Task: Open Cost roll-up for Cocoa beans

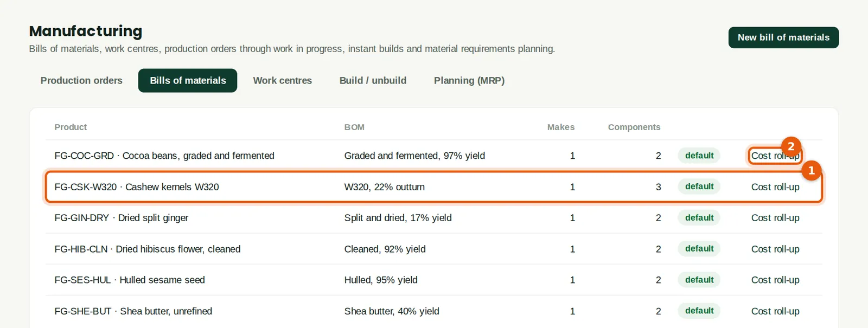Action: point(775,156)
